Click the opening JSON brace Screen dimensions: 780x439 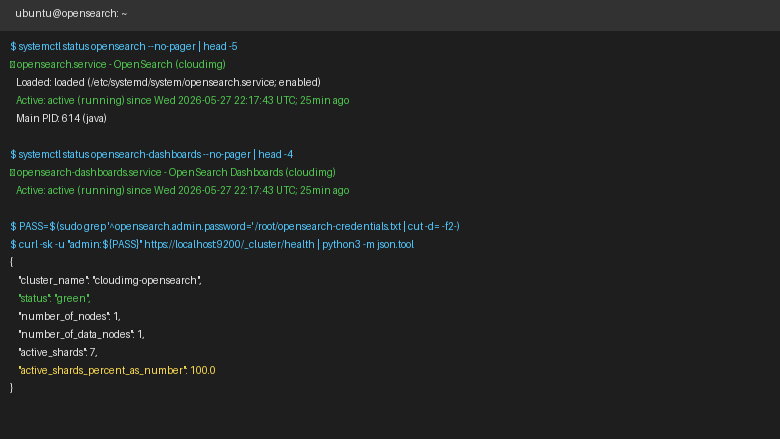click(x=11, y=262)
